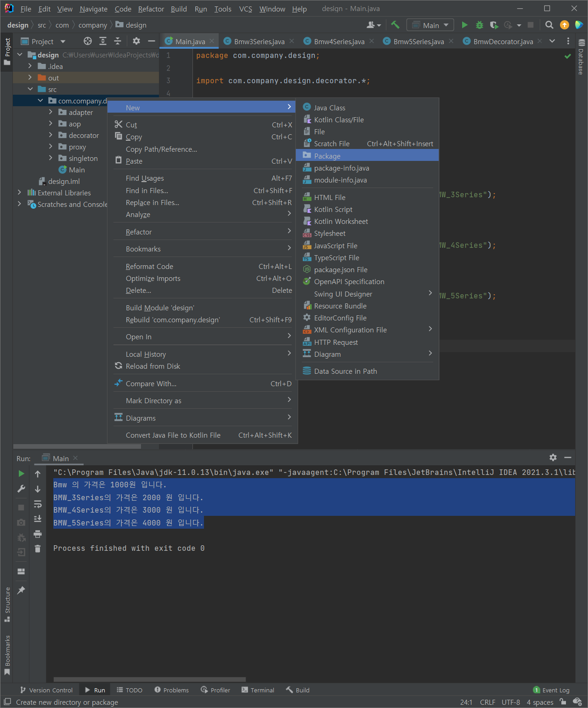
Task: Expand the singleton package
Action: click(x=51, y=158)
